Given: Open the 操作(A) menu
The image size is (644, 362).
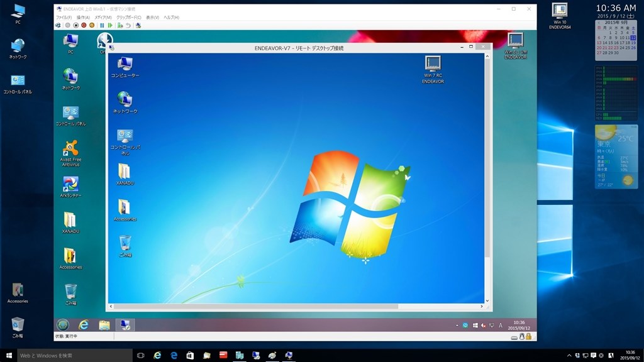Looking at the screenshot, I should coord(83,18).
